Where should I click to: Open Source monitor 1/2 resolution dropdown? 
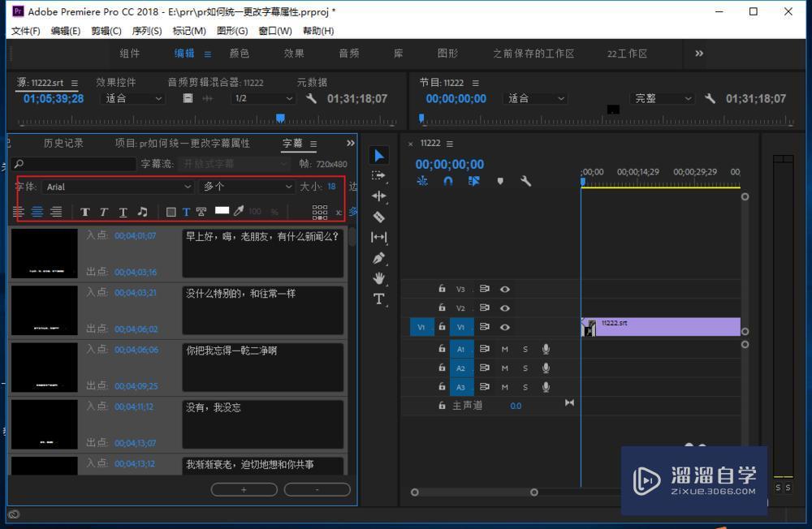(x=262, y=98)
